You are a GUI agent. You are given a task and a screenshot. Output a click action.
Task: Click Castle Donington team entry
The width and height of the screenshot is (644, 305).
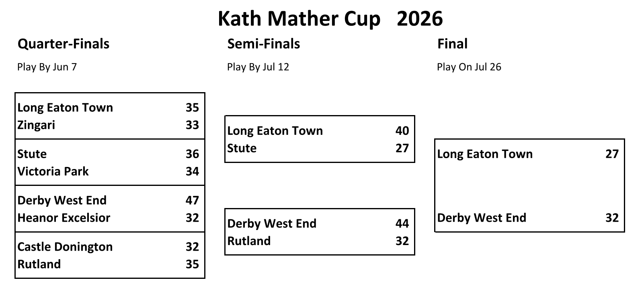[x=65, y=247]
